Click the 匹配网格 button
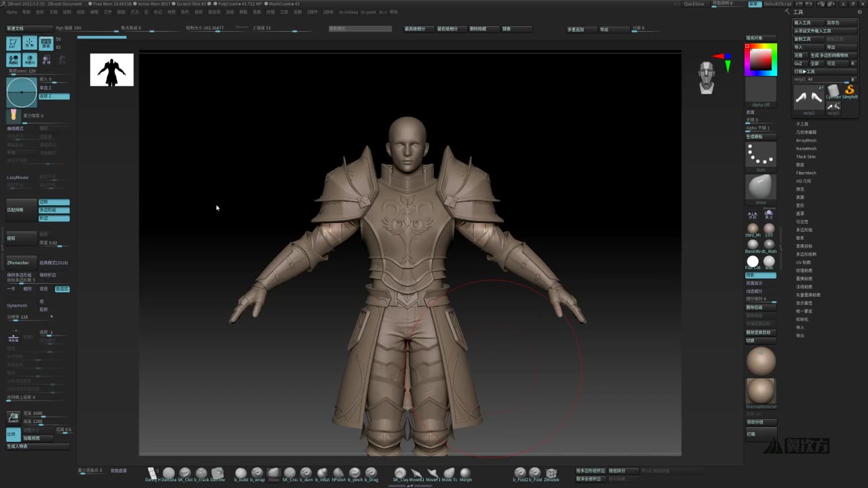 click(20, 210)
